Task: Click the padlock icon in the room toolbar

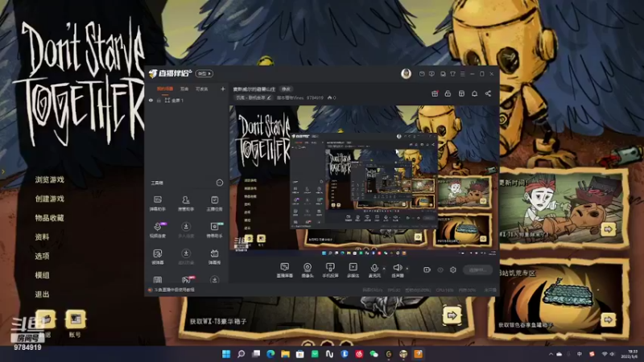Action: pyautogui.click(x=448, y=93)
